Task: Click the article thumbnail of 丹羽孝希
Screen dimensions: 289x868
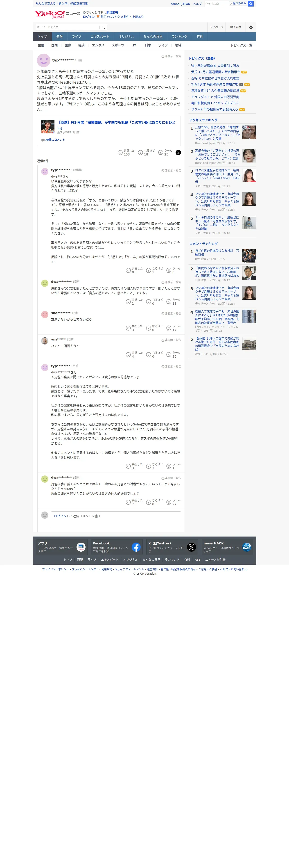Action: point(47,127)
